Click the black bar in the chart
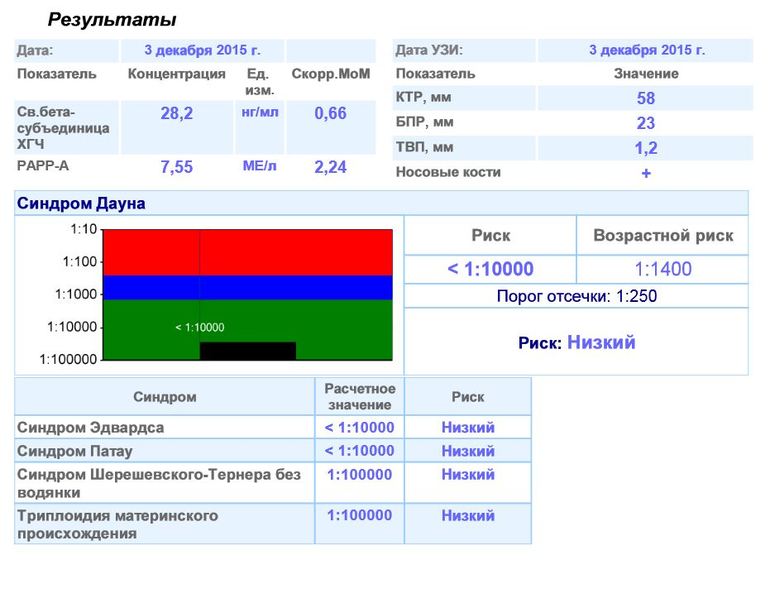The width and height of the screenshot is (770, 598). pyautogui.click(x=248, y=351)
